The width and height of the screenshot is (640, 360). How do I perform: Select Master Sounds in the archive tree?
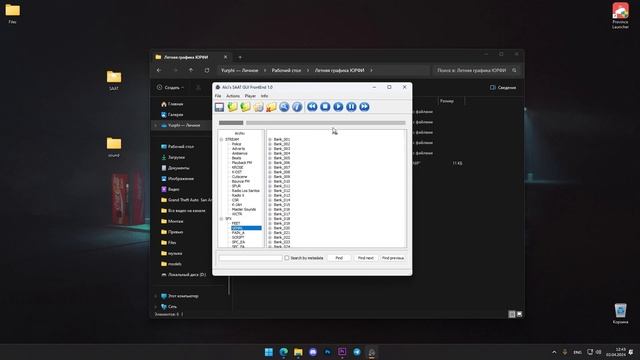(244, 209)
